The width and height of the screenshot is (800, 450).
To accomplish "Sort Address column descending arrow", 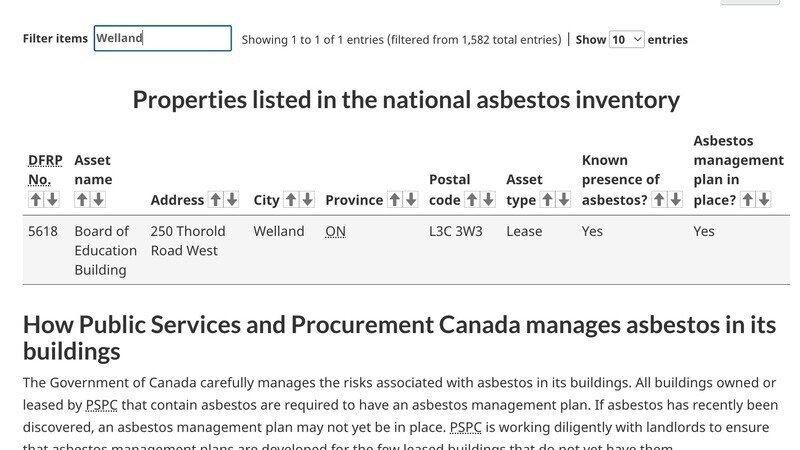I will click(232, 199).
